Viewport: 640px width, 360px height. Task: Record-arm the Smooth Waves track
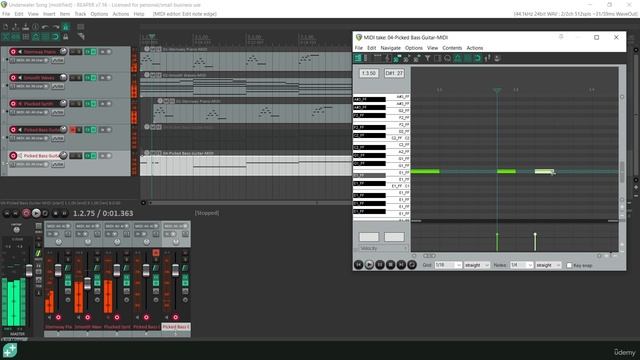[13, 78]
